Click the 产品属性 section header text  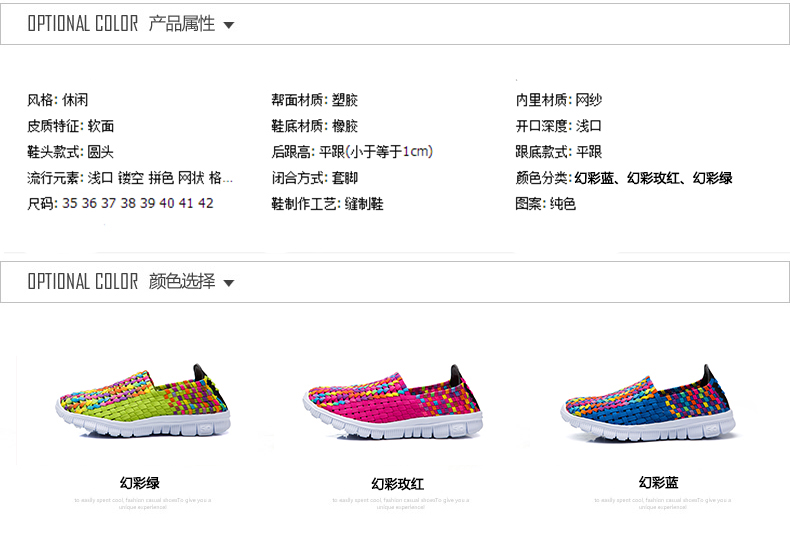point(182,24)
